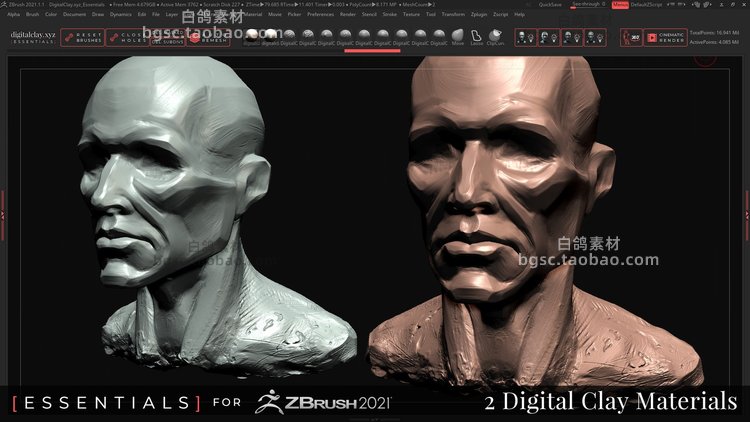Apply the third head lighting preset
This screenshot has height=422, width=750.
572,38
